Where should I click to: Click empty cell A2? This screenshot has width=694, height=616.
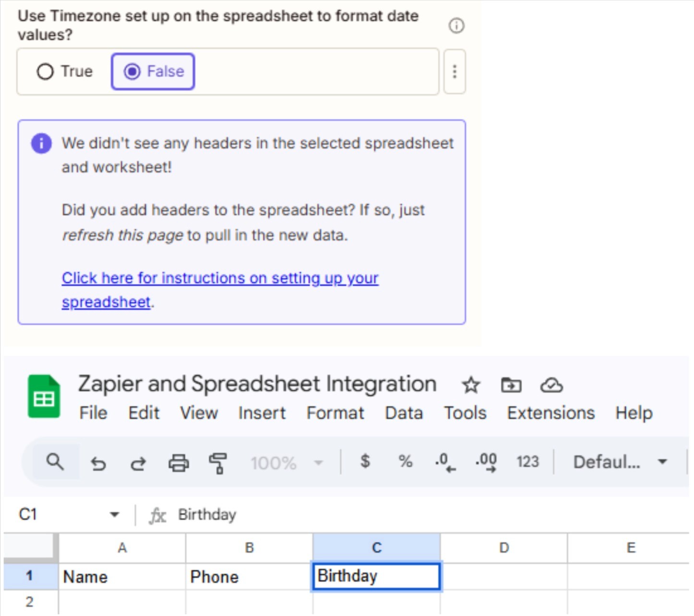click(x=122, y=602)
